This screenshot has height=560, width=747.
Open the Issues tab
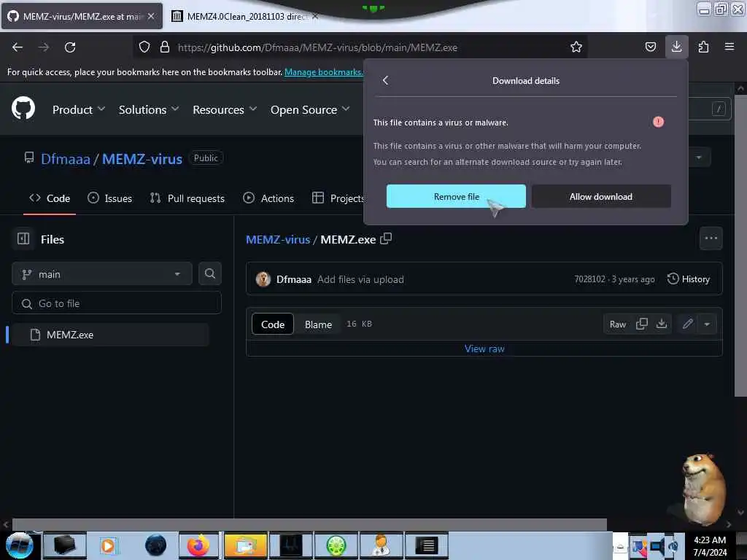tap(109, 198)
